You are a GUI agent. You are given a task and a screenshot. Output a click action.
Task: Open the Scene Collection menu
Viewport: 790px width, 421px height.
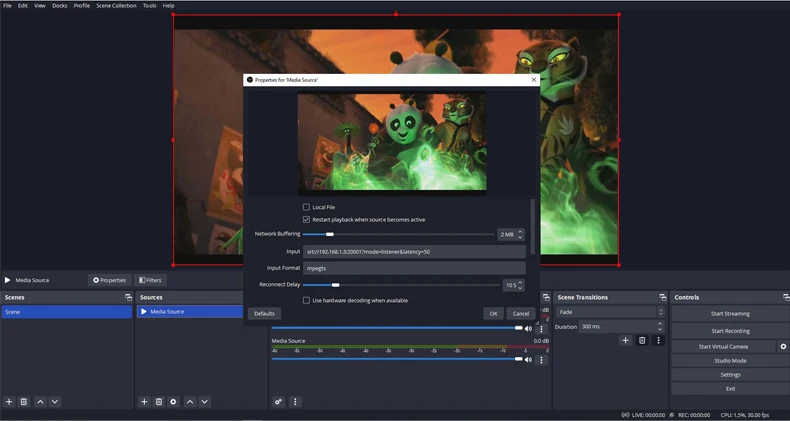point(116,6)
